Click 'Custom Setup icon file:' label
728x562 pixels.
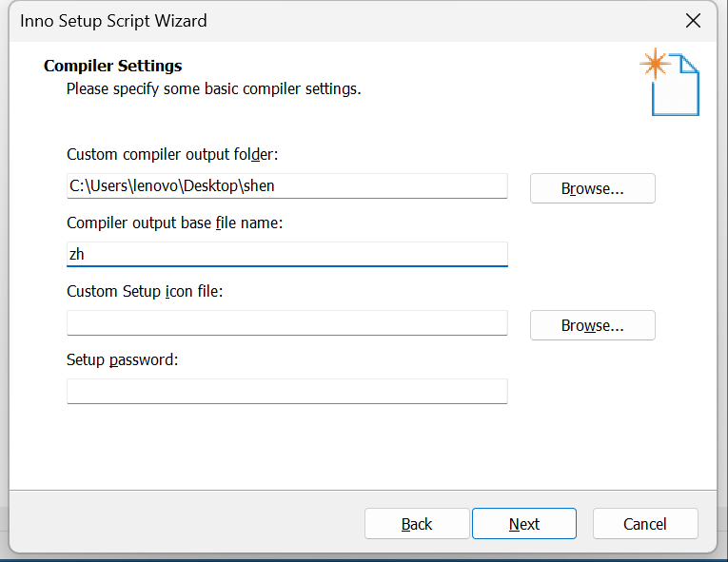click(x=145, y=291)
